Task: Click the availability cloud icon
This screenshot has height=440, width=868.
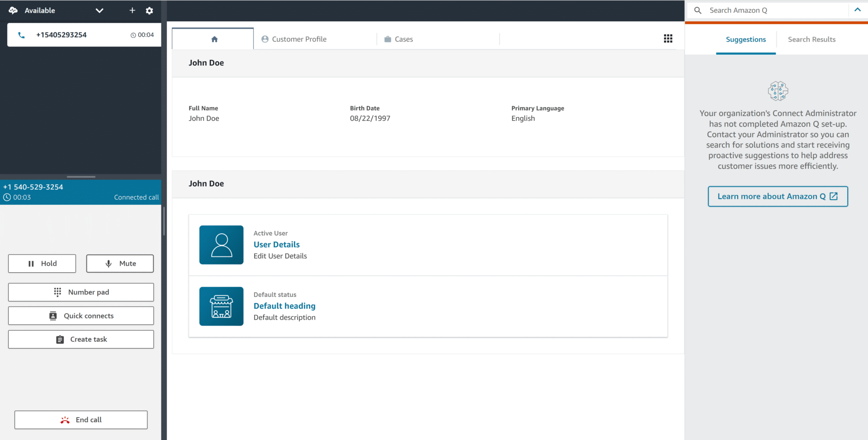Action: click(x=12, y=10)
